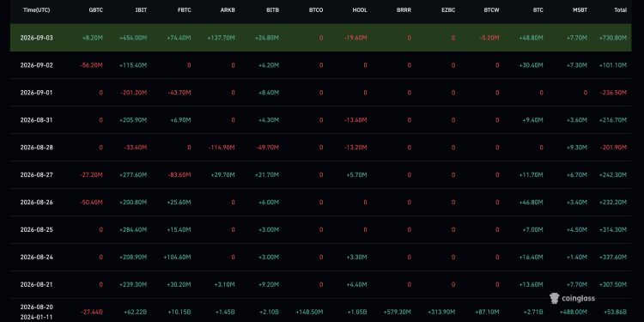Click the +313.90M EZBC cumulative value
The image size is (644, 322).
coord(441,313)
